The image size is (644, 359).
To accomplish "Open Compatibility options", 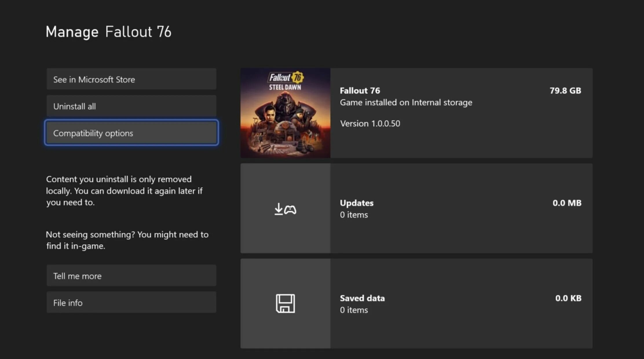I will [131, 133].
